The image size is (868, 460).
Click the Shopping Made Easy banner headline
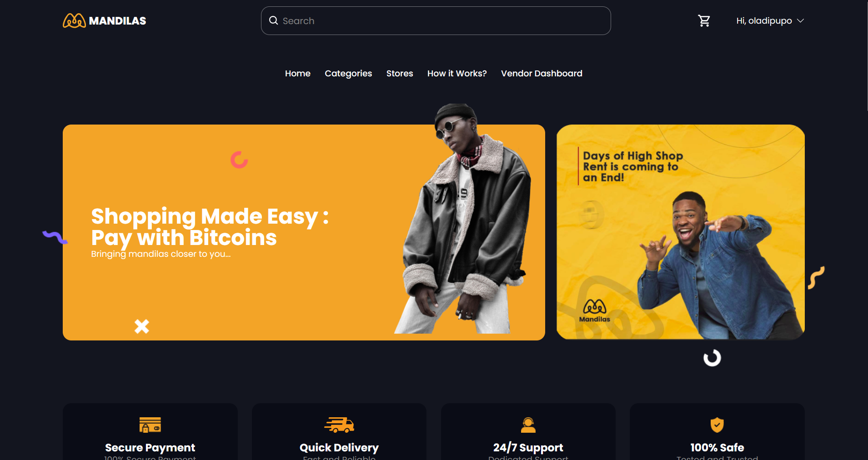210,227
